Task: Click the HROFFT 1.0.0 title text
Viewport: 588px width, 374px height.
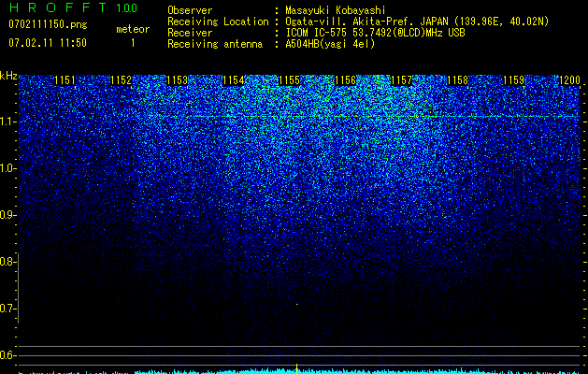Action: coord(73,7)
